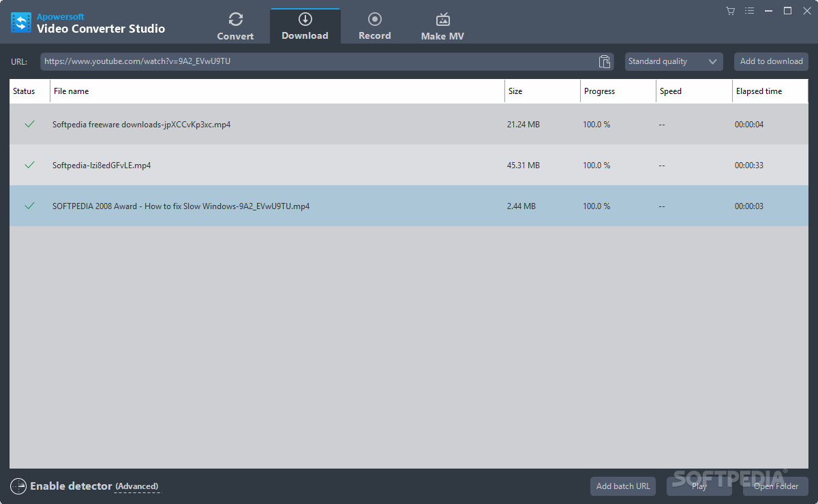Click 100.0 % progress of 45.31 MB file
This screenshot has height=504, width=818.
(596, 166)
